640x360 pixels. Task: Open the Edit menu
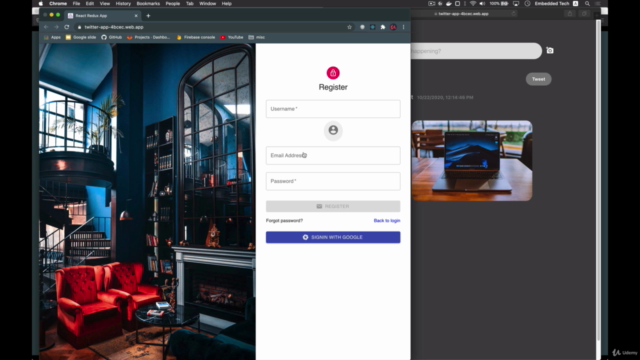click(90, 4)
